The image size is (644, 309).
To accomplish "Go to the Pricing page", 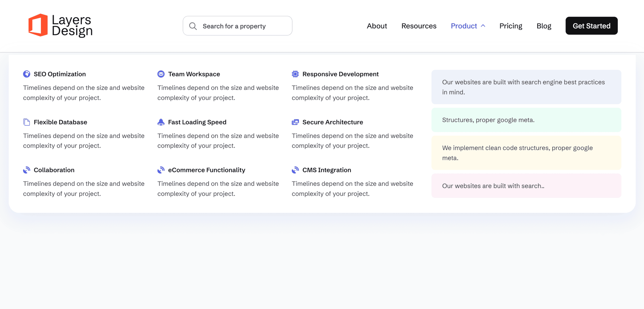I will click(x=511, y=26).
